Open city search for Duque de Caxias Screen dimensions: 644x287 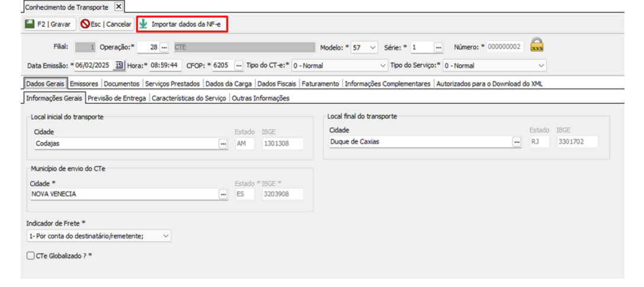coord(517,142)
